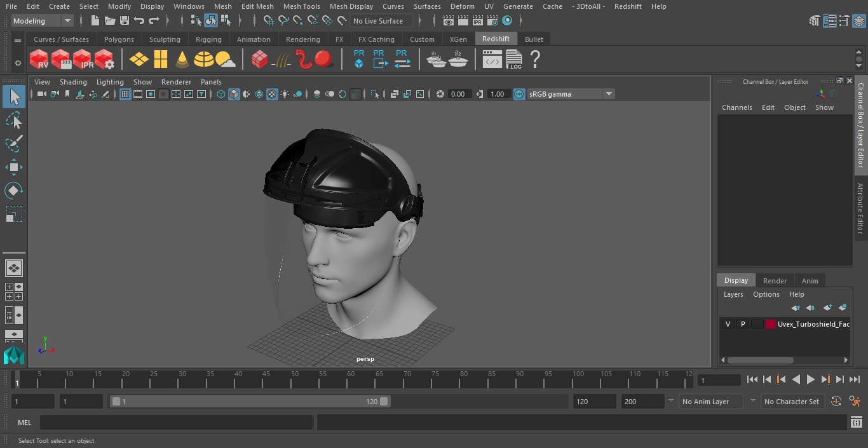
Task: Play animation backwards
Action: coord(796,379)
